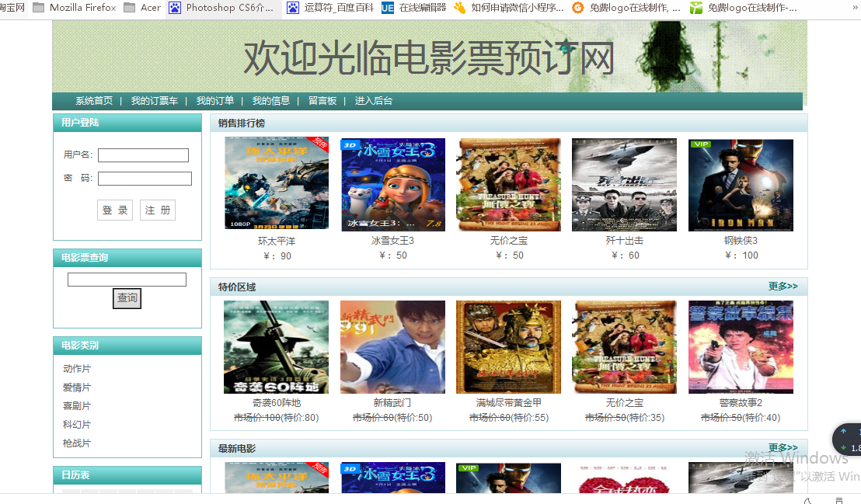This screenshot has height=504, width=861.
Task: Open the UE 在线编辑器 bookmark
Action: (x=414, y=8)
